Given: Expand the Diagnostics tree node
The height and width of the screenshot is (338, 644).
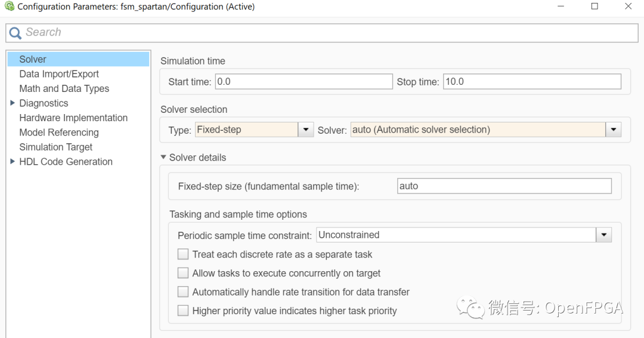Looking at the screenshot, I should point(13,103).
